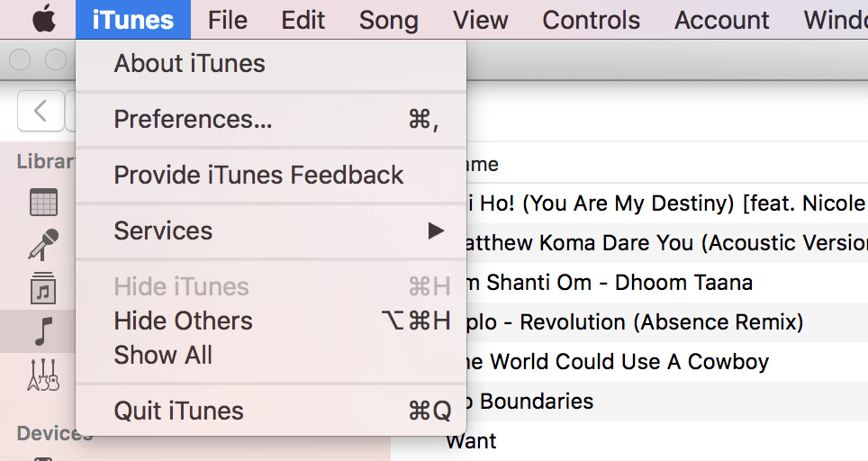Open the File menu
The height and width of the screenshot is (461, 868).
pyautogui.click(x=227, y=20)
